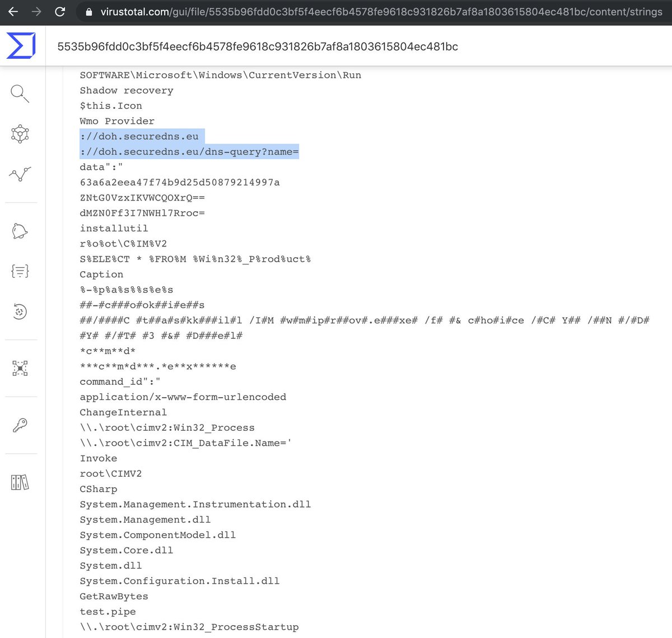Select the 'root\CIMV2' string
672x638 pixels.
coord(111,474)
